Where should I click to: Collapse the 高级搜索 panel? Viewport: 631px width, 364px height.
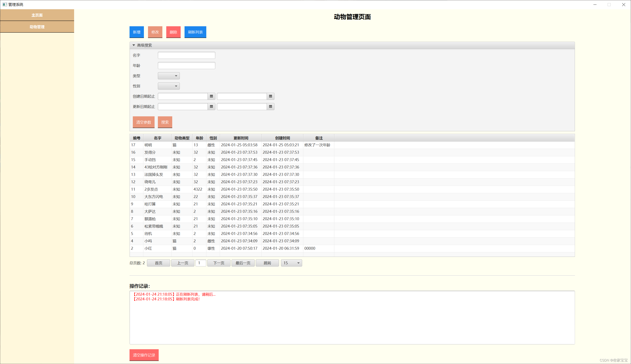tap(134, 45)
